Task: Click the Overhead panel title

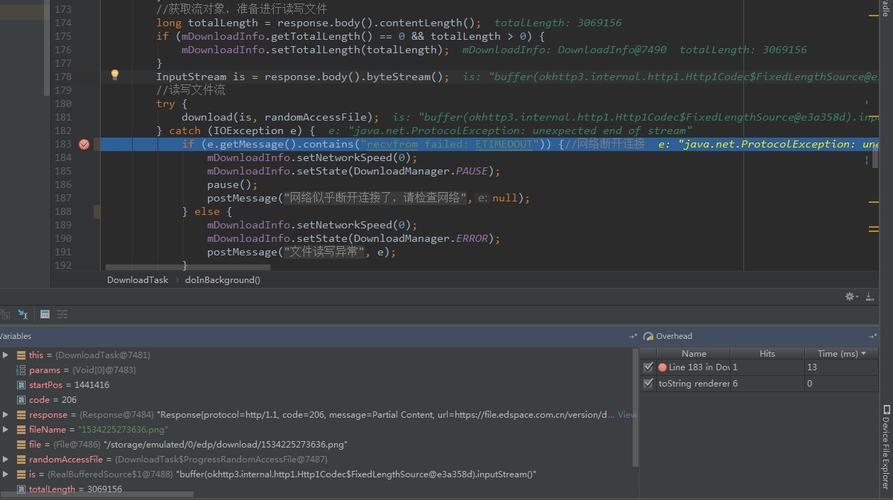Action: [674, 337]
